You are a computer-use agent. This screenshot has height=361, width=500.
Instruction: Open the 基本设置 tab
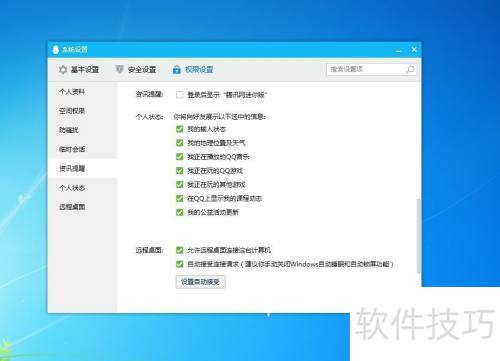79,69
